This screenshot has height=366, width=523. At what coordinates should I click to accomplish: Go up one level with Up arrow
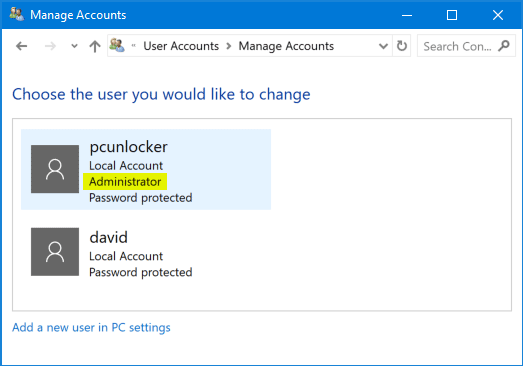coord(95,46)
